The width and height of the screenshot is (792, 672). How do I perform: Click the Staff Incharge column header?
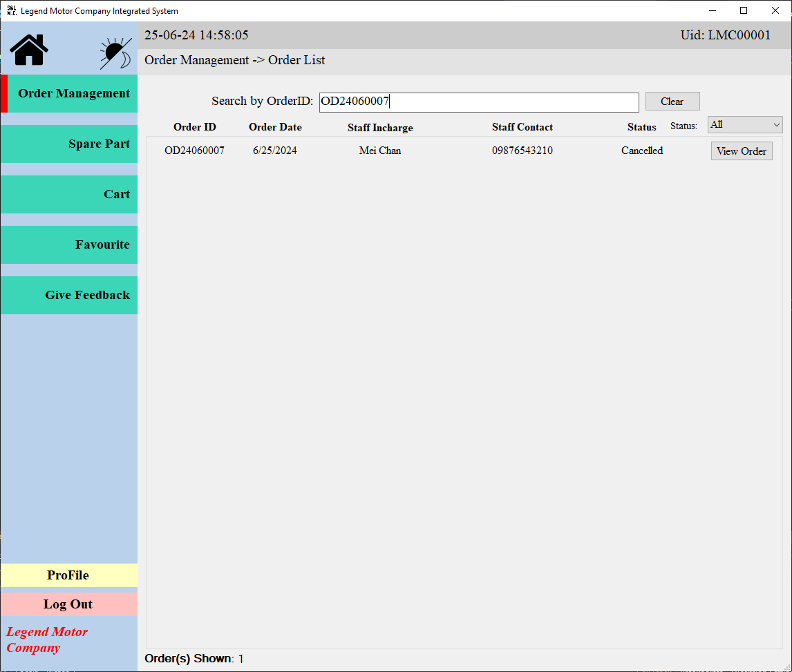tap(380, 128)
